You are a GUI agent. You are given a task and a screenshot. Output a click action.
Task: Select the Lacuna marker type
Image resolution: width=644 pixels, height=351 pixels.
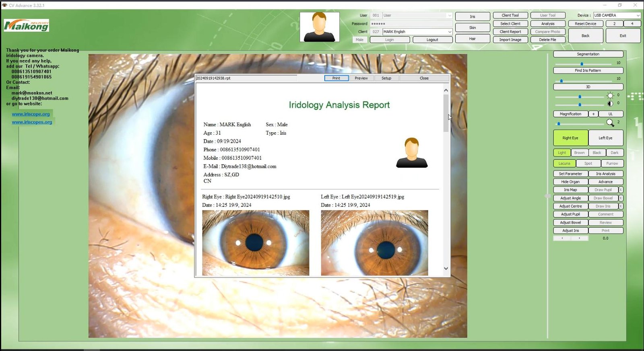click(564, 163)
